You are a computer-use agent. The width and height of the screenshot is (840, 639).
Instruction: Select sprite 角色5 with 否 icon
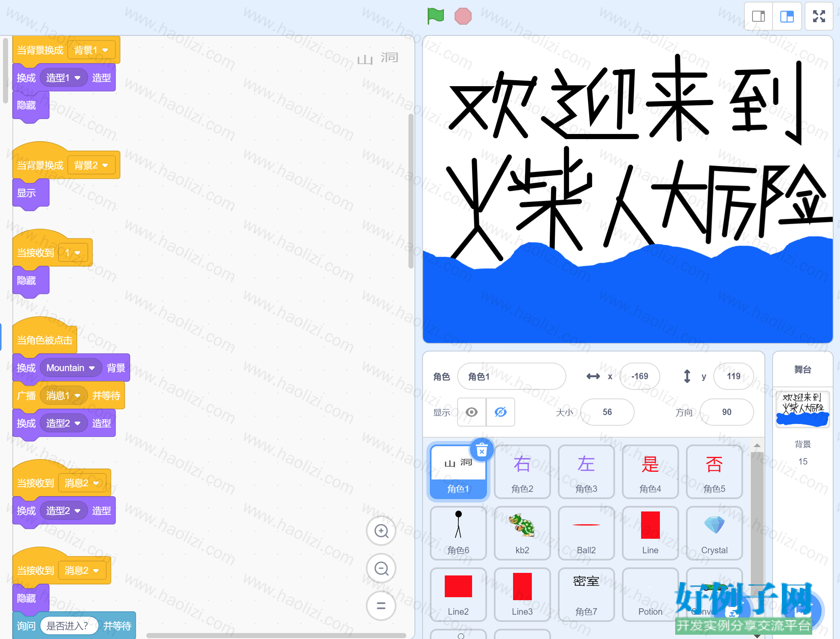point(714,472)
